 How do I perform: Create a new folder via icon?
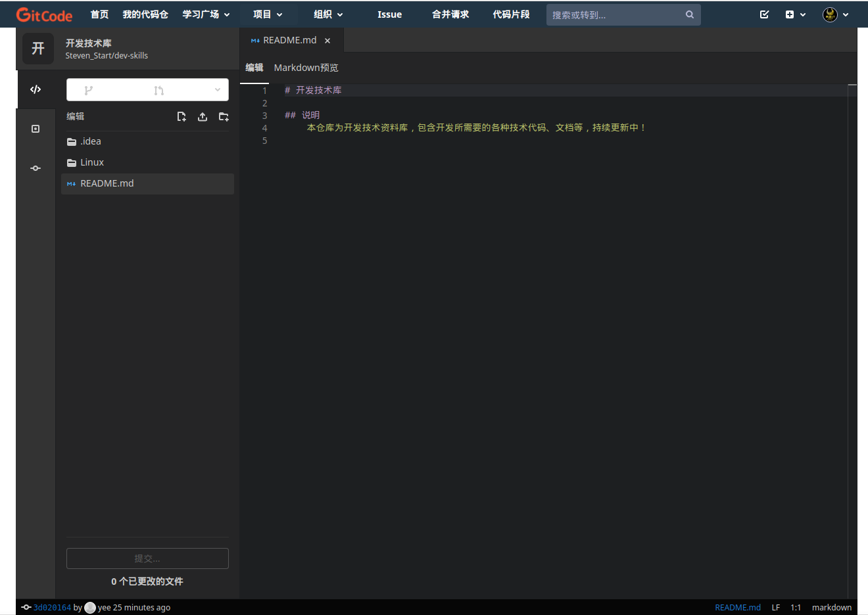[224, 116]
